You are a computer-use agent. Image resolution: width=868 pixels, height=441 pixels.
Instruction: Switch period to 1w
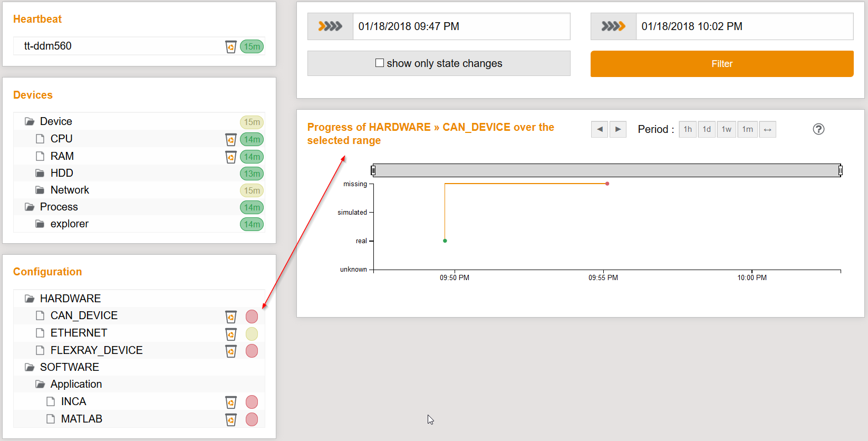click(726, 129)
